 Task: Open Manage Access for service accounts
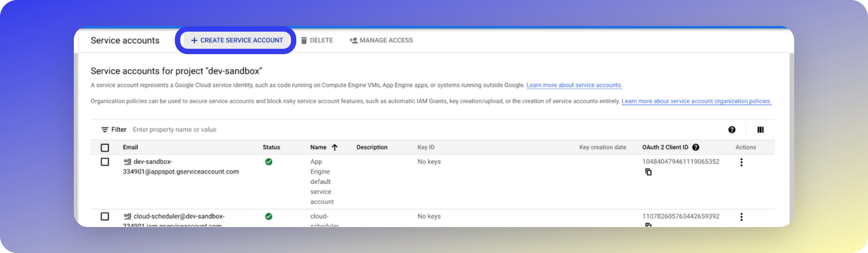pyautogui.click(x=381, y=40)
